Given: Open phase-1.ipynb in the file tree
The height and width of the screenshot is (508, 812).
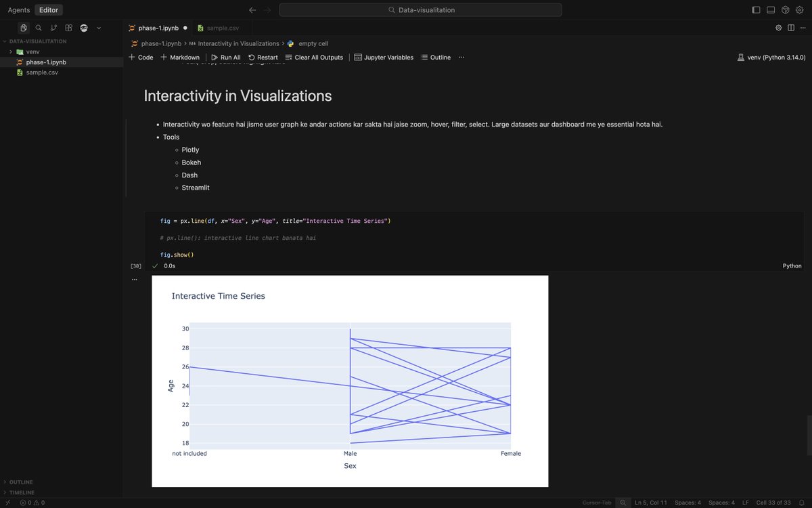Looking at the screenshot, I should coord(62,62).
